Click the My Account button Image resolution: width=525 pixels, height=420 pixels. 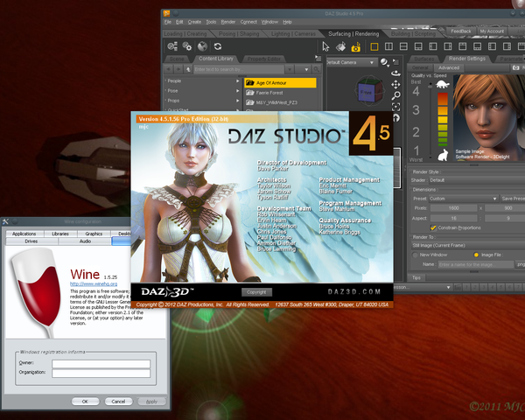click(492, 31)
